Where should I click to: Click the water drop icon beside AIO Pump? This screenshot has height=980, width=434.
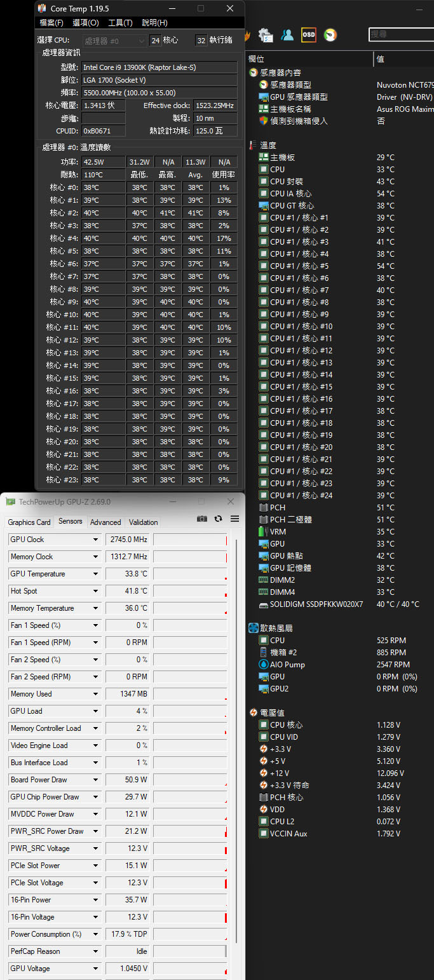[264, 664]
